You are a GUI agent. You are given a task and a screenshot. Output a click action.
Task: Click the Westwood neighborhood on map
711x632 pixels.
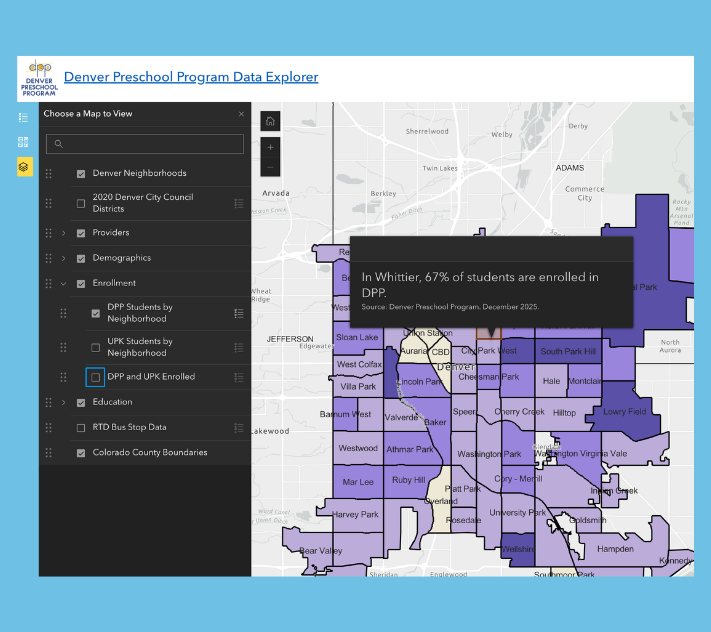click(358, 448)
